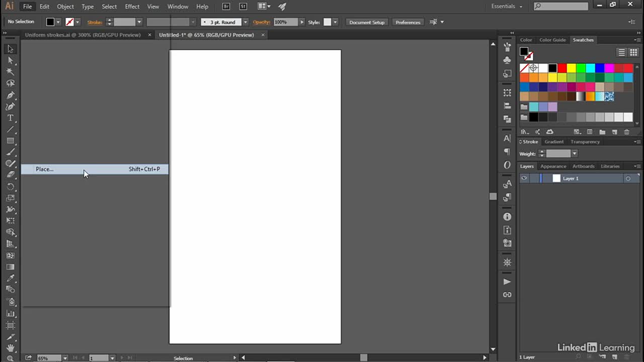Viewport: 644px width, 362px height.
Task: Open the Actions panel play icon
Action: click(x=507, y=282)
